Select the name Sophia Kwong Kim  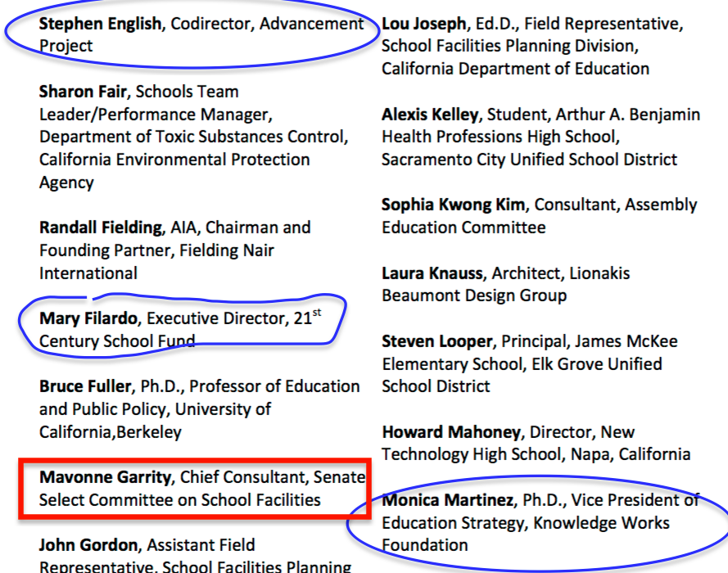pyautogui.click(x=454, y=205)
